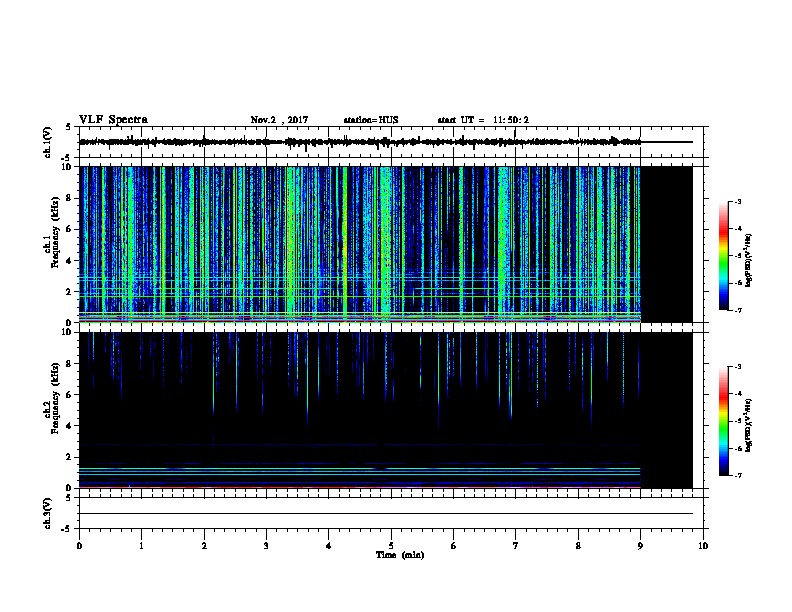Viewport: 792px width, 612px height.
Task: Click the upper PSD color bar for ch.1
Action: 723,256
